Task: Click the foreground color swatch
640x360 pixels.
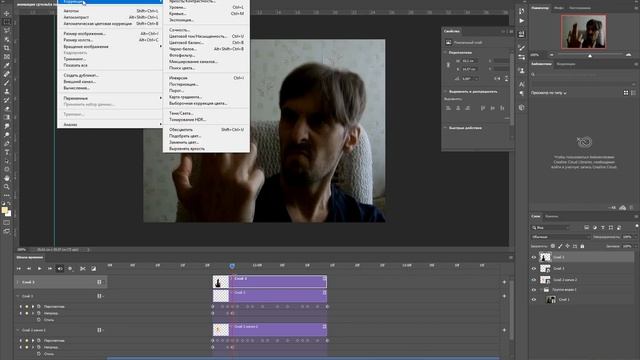Action: point(4,210)
